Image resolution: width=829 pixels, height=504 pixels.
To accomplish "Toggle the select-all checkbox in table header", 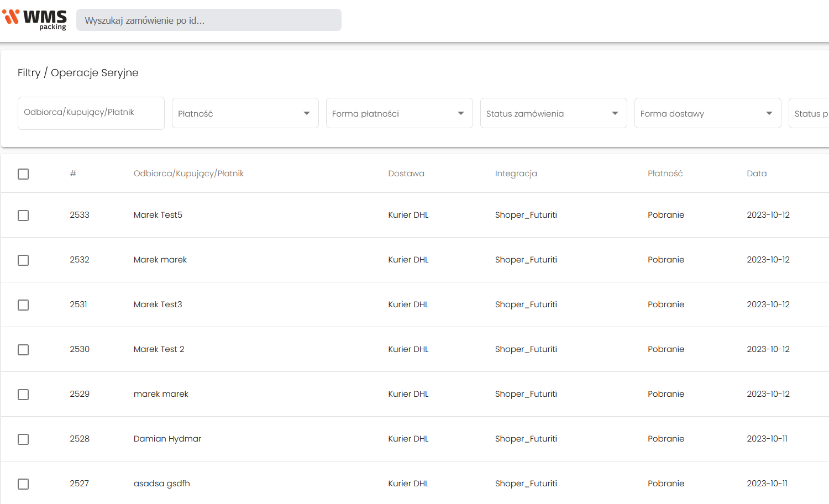I will pos(23,174).
